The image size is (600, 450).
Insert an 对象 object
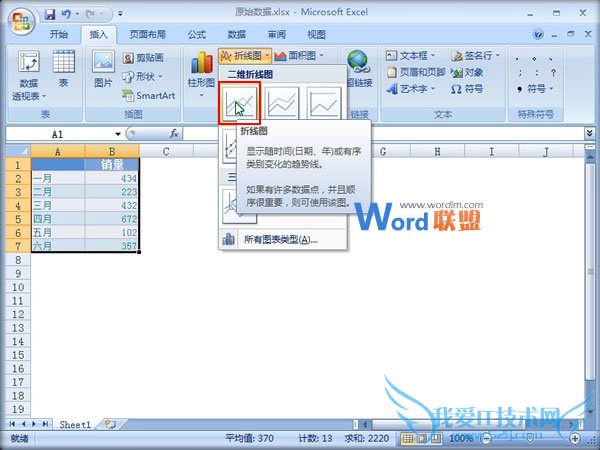pyautogui.click(x=467, y=72)
